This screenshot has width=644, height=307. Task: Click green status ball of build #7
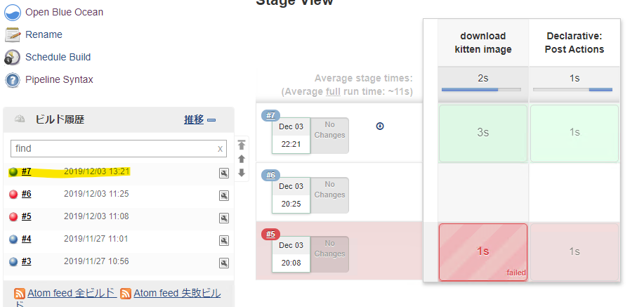pos(13,172)
